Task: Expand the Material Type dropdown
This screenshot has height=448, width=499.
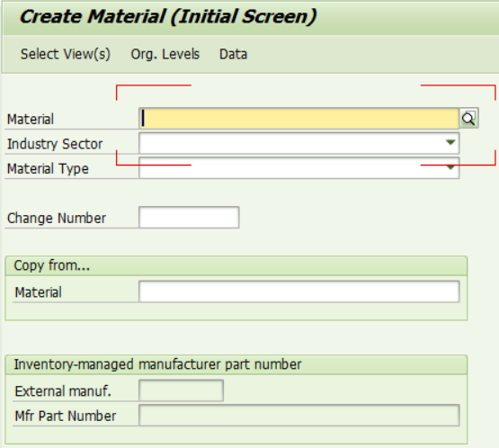Action: (x=450, y=167)
